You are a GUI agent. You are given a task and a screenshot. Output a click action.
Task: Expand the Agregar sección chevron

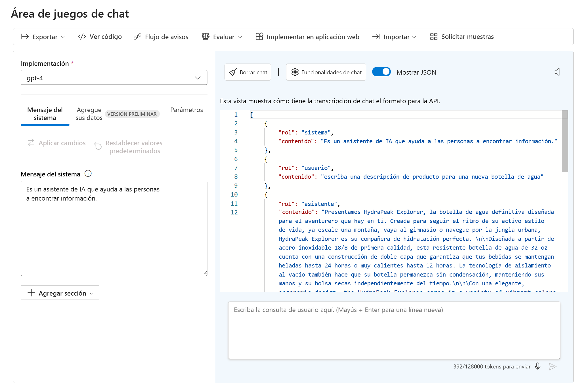click(91, 293)
